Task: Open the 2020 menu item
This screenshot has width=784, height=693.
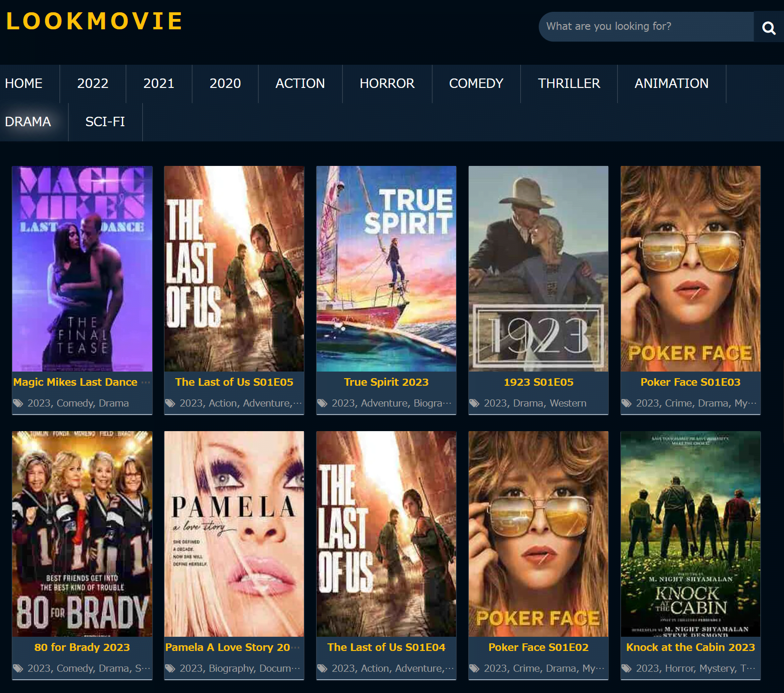Action: coord(225,84)
